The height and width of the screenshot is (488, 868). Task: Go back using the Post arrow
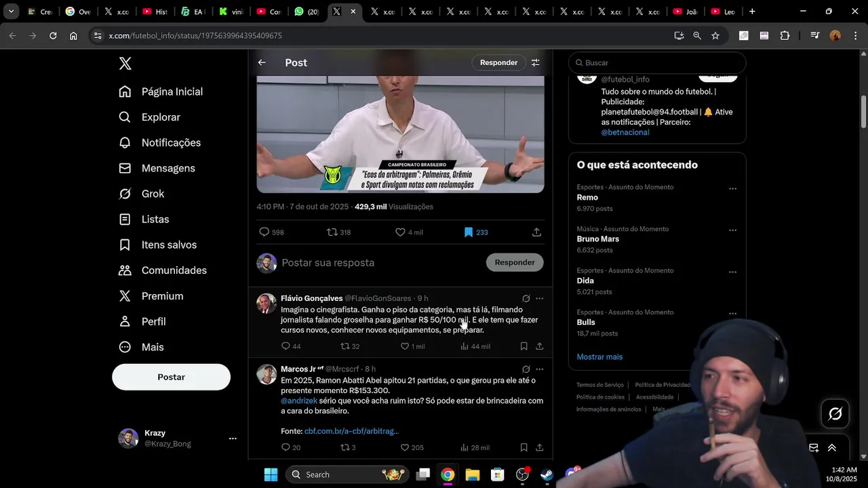262,62
